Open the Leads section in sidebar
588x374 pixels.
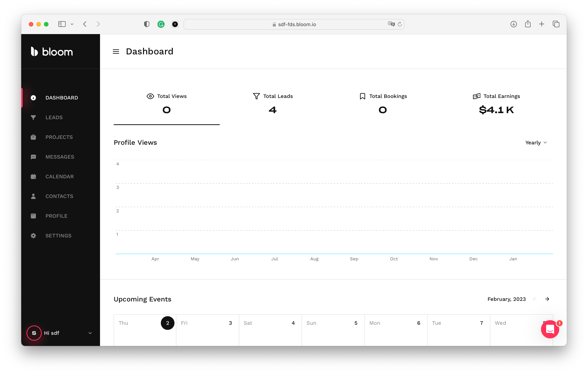click(x=54, y=117)
